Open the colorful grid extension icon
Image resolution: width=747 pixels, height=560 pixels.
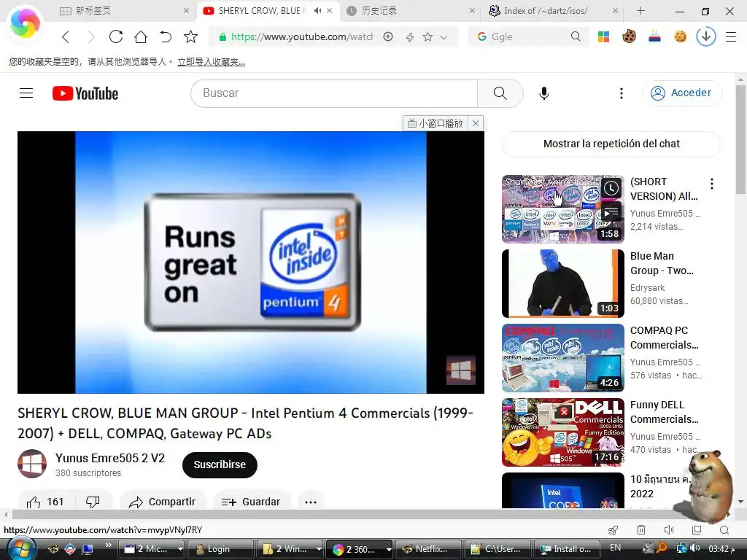pyautogui.click(x=603, y=36)
